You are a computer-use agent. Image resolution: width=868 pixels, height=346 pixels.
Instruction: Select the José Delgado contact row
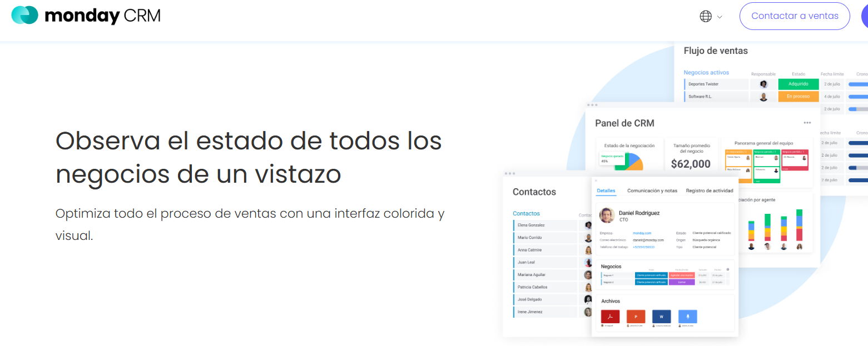point(545,299)
